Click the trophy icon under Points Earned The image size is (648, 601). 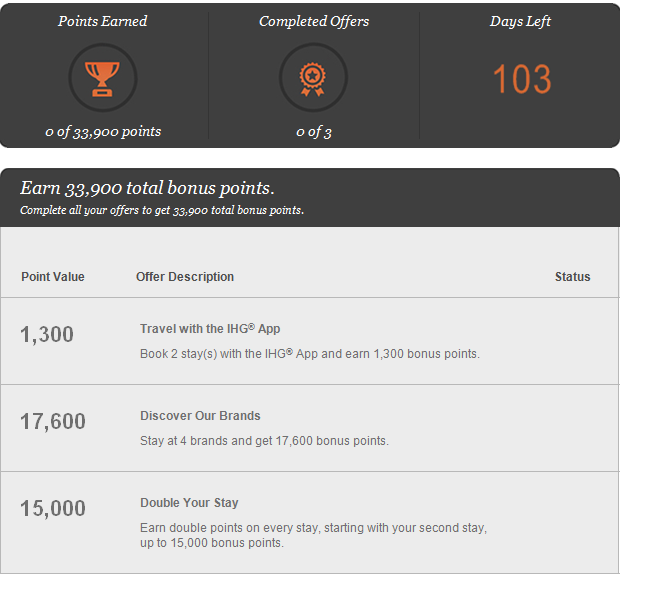click(x=103, y=78)
